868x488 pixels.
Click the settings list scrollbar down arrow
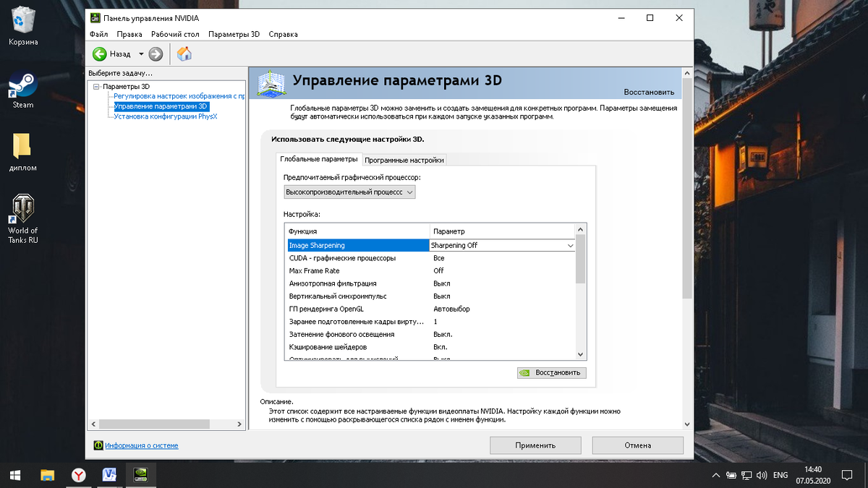tap(580, 354)
